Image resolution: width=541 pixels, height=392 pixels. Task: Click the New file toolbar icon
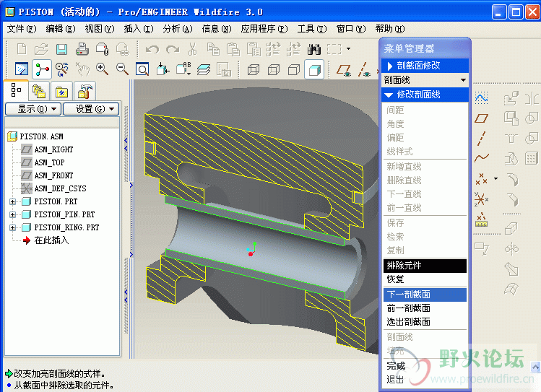22,49
